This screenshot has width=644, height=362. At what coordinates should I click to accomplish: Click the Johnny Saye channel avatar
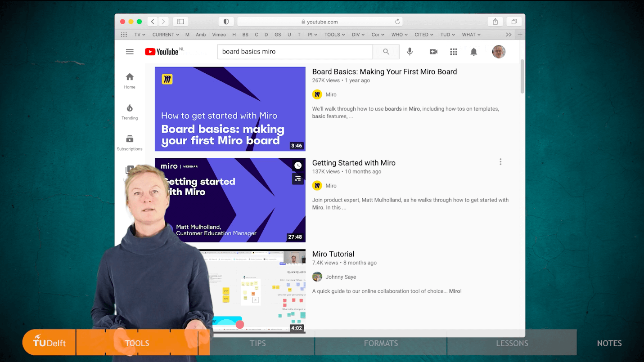pyautogui.click(x=317, y=277)
